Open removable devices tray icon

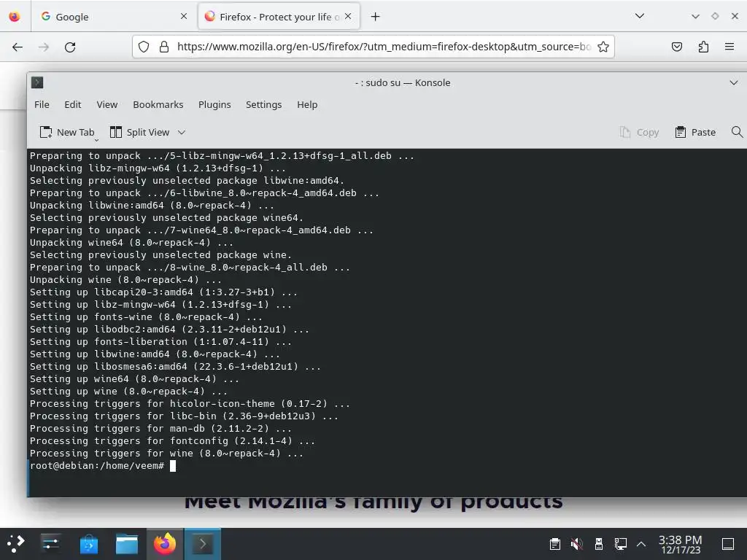[599, 544]
